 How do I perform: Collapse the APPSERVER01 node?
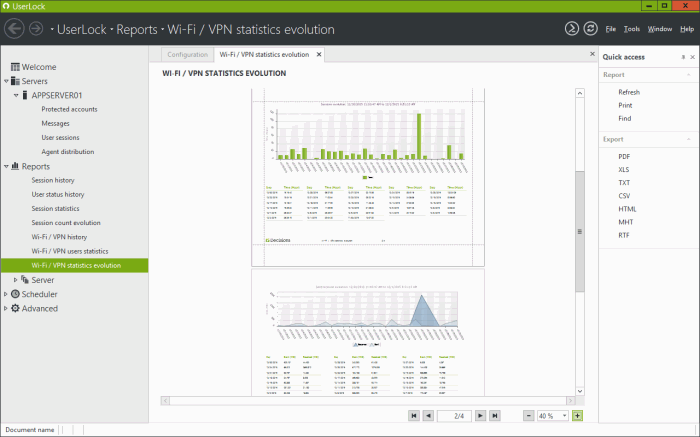(x=16, y=96)
